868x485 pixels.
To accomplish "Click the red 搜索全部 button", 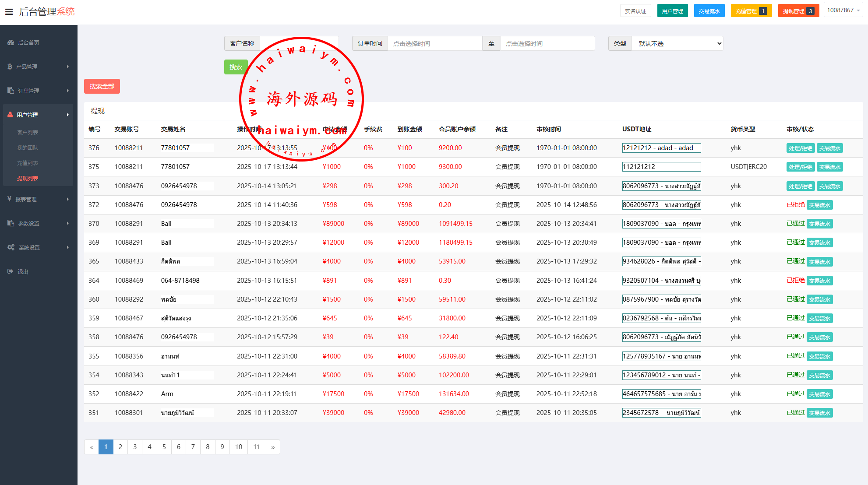I will click(102, 86).
